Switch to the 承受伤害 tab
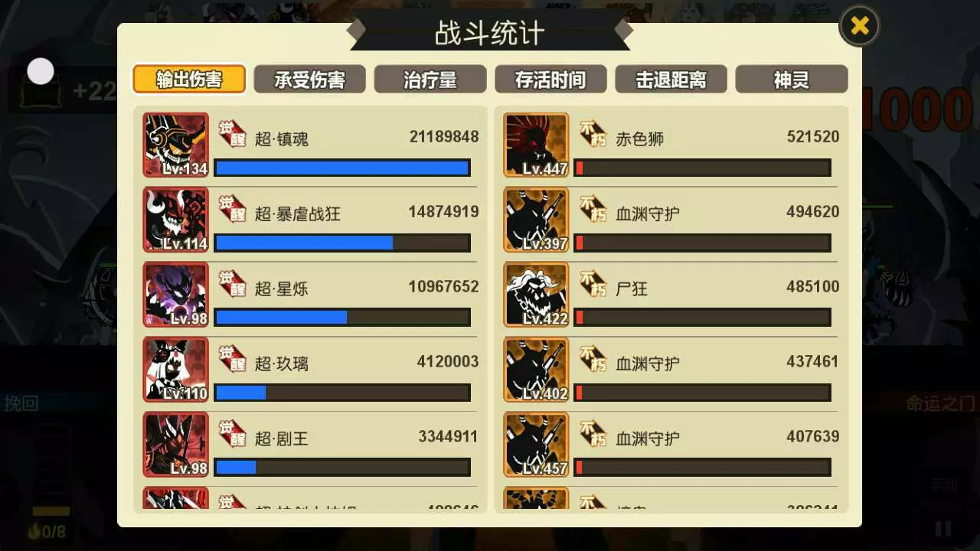 (309, 79)
